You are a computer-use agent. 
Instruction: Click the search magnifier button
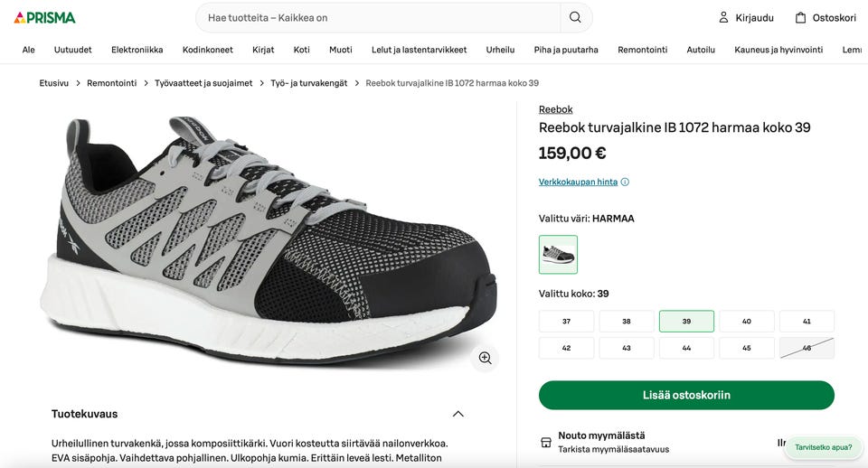pos(576,17)
